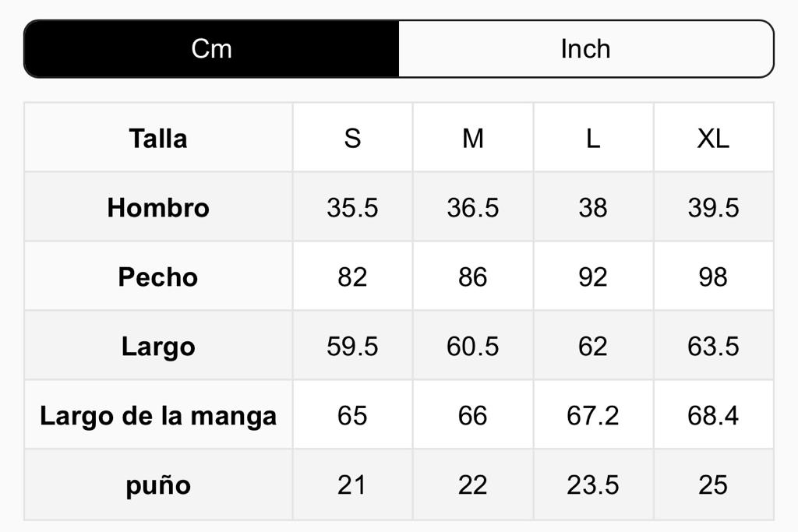Click the Talla header cell
Image resolution: width=798 pixels, height=532 pixels.
(158, 139)
